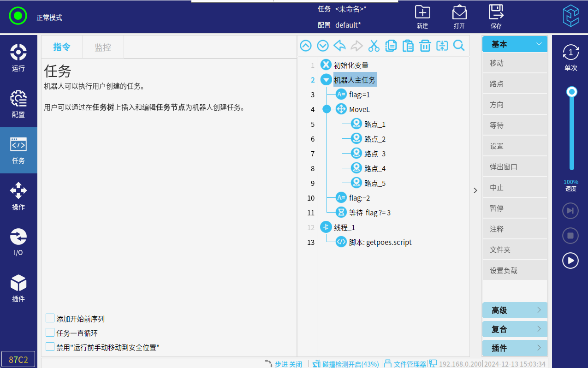Click the cut scissors icon in toolbar
The image size is (588, 368).
[374, 46]
